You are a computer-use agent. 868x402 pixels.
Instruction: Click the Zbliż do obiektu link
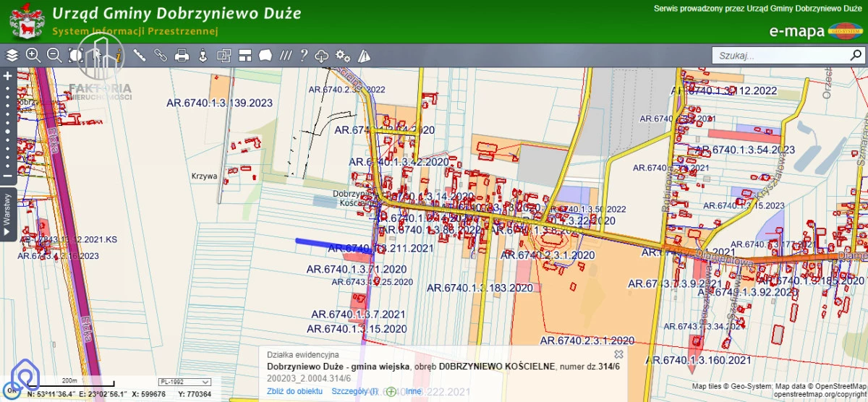(294, 391)
